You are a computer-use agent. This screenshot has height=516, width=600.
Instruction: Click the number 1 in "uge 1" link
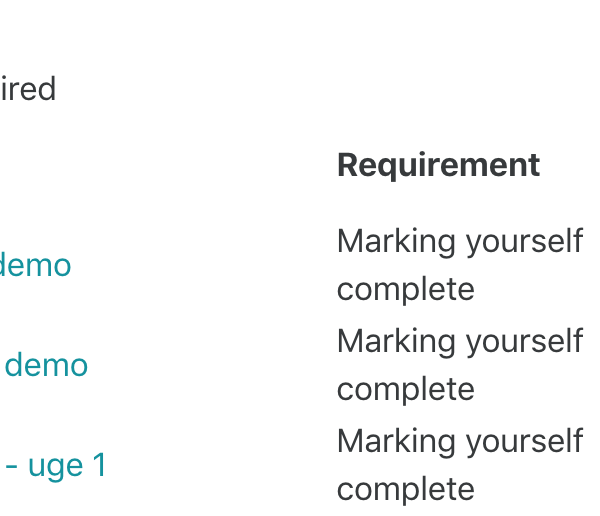coord(99,465)
